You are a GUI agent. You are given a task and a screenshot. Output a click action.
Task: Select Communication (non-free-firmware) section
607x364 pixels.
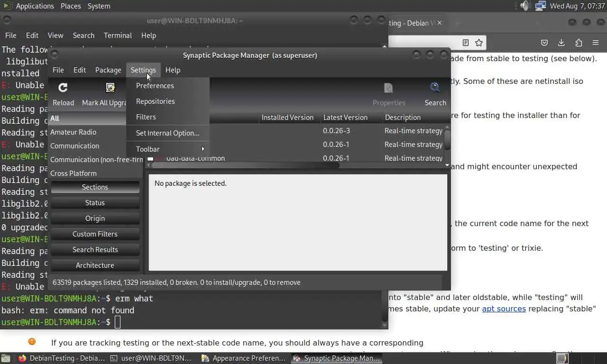[x=96, y=160]
